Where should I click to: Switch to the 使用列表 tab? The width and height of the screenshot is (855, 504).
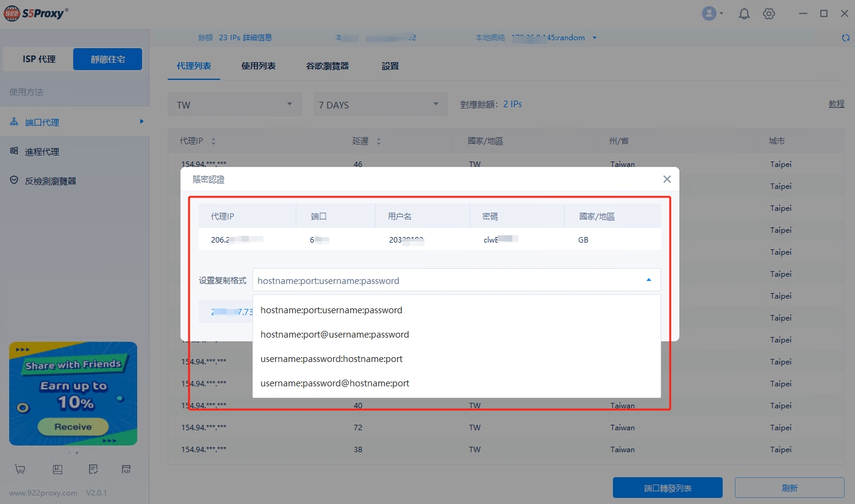pos(259,66)
